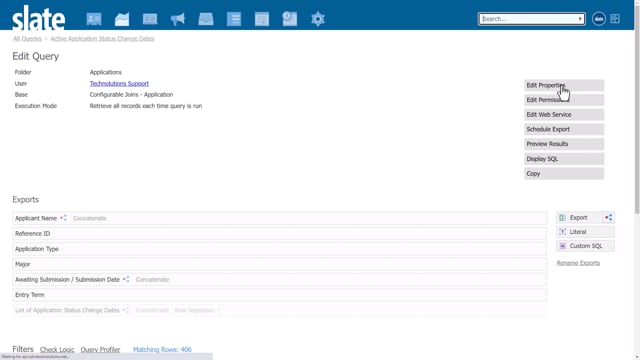
Task: Open the Database gear icon
Action: coord(318,19)
